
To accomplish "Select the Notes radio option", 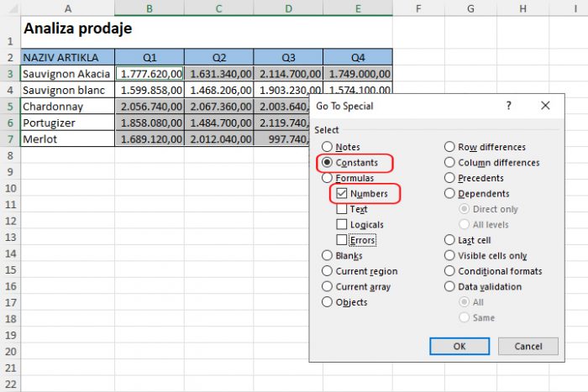I will (x=327, y=147).
